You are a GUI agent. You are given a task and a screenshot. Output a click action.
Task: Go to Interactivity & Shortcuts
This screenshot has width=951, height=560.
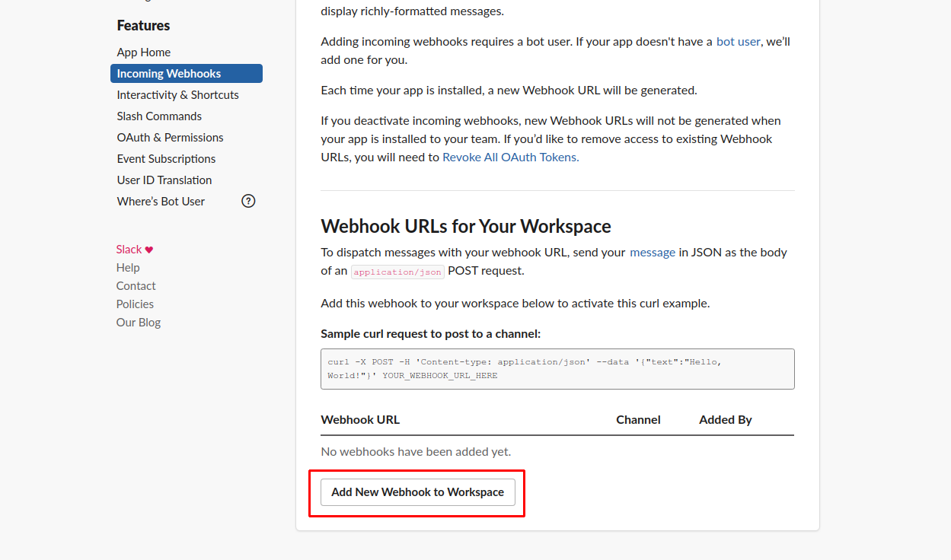177,95
